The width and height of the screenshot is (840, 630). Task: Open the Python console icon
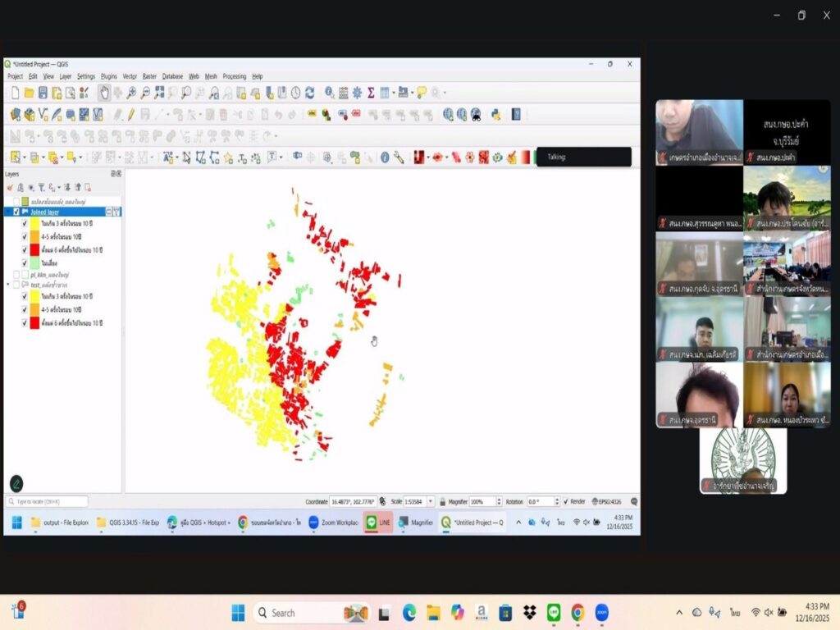click(x=495, y=115)
